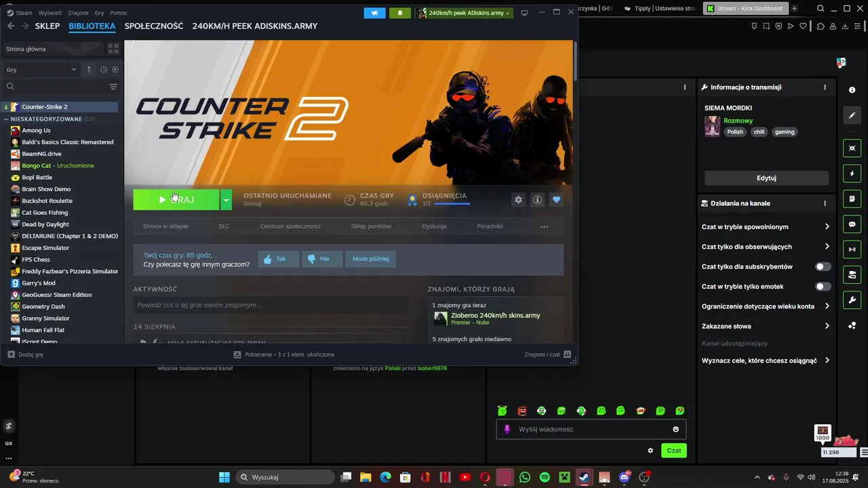Screen dimensions: 868x488
Task: Show recent games clock filter icon
Action: 104,69
